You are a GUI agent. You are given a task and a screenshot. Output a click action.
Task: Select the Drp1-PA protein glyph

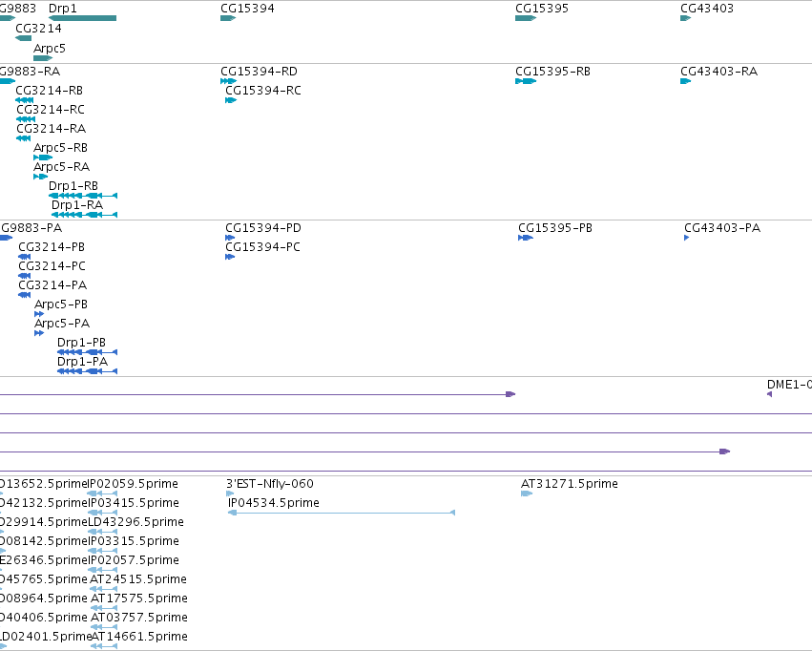(87, 371)
